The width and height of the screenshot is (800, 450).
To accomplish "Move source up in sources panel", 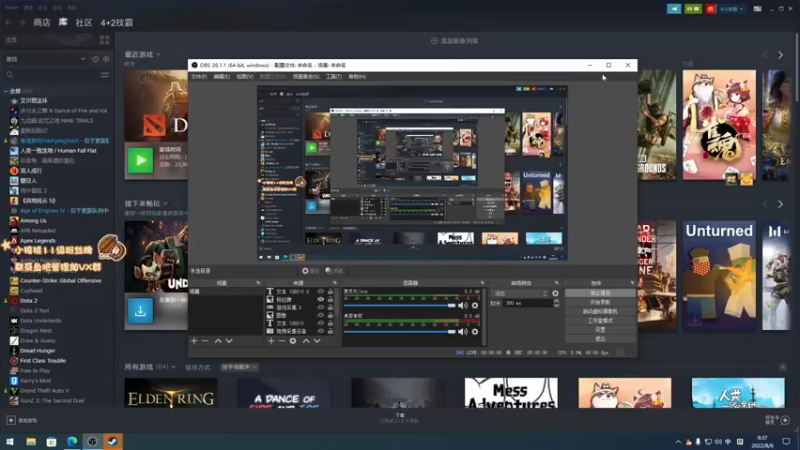I will pyautogui.click(x=306, y=341).
